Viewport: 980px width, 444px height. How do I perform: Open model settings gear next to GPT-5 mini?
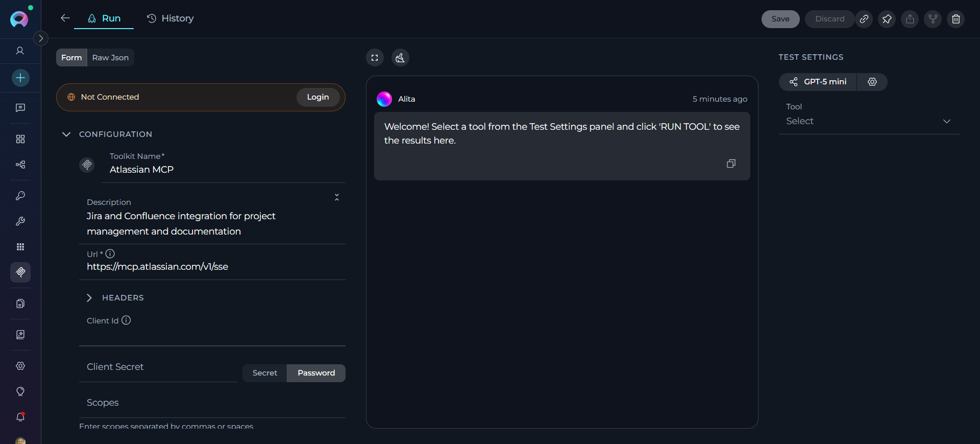pos(872,82)
